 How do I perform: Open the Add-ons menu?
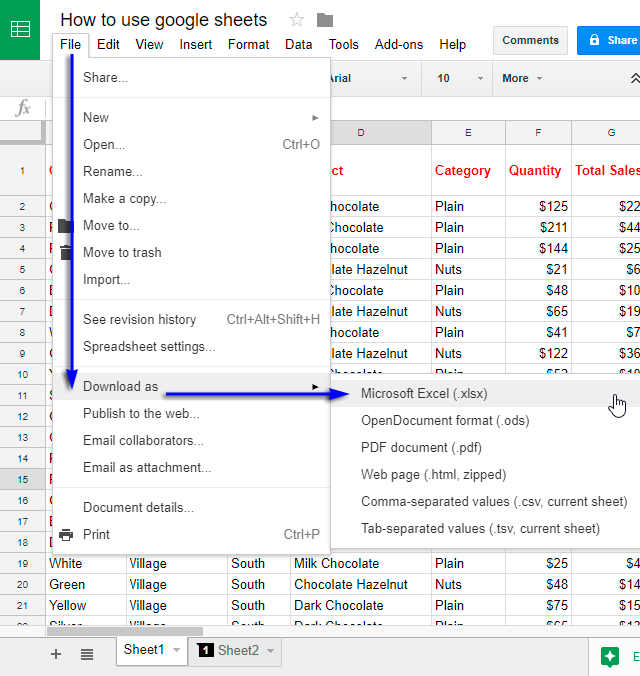(399, 44)
